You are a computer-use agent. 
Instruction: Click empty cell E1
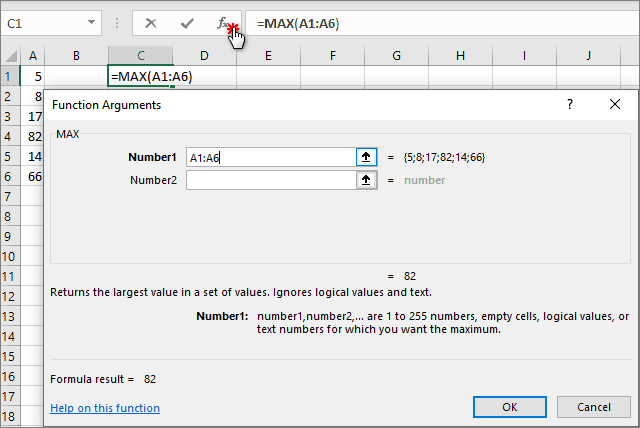pos(268,76)
